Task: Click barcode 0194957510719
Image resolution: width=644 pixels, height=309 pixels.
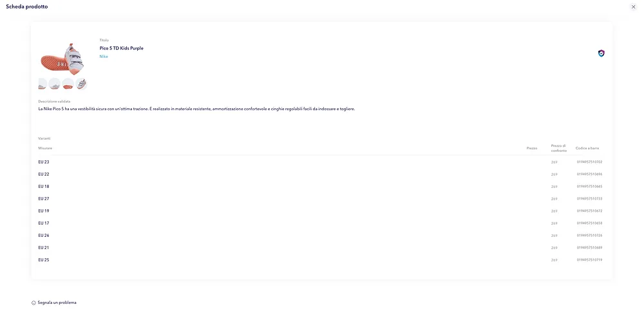Action: [x=589, y=260]
